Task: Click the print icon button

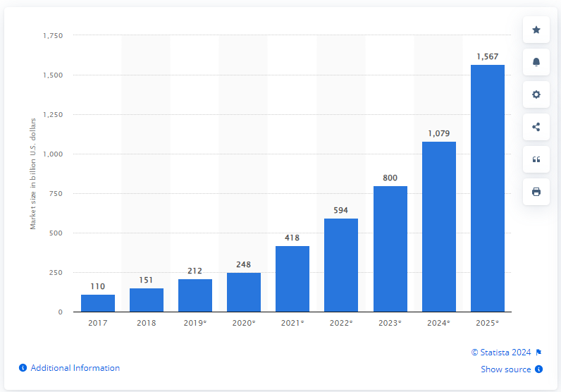Action: click(x=536, y=192)
